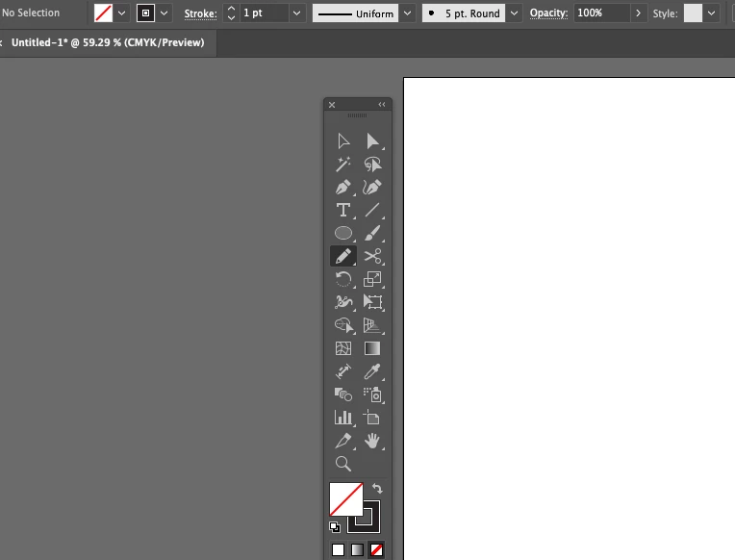Click the stroke weight stepper arrows
Image resolution: width=735 pixels, height=560 pixels.
pyautogui.click(x=231, y=13)
